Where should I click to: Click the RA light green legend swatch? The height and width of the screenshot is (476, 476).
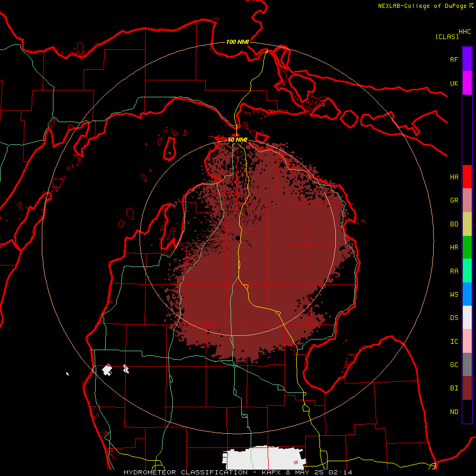click(x=467, y=271)
